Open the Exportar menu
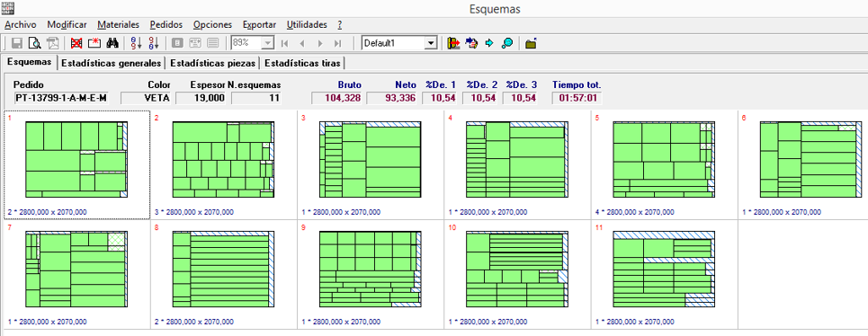Screen dimensions: 868x336 coord(260,25)
